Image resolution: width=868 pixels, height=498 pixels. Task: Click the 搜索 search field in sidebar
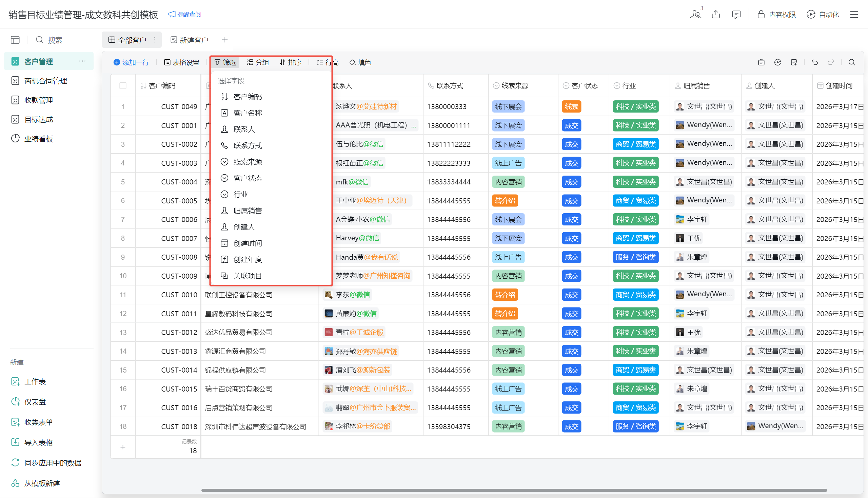tap(55, 40)
